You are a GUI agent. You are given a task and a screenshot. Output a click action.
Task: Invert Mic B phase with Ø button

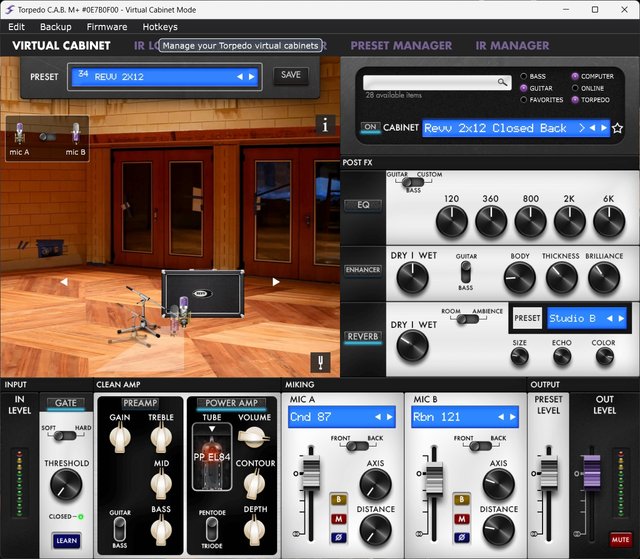tap(462, 538)
